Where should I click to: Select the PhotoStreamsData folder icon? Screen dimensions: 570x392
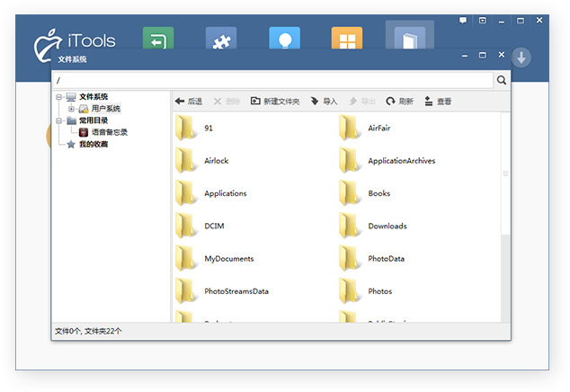point(186,291)
